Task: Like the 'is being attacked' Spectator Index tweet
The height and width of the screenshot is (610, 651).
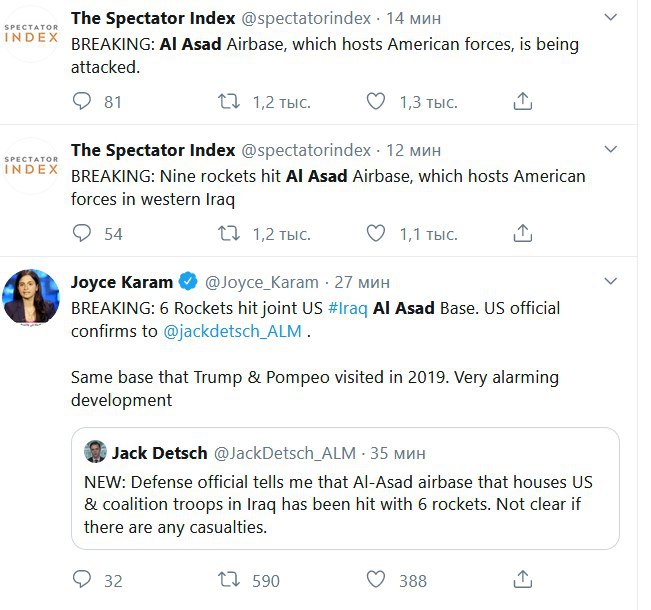Action: 376,101
